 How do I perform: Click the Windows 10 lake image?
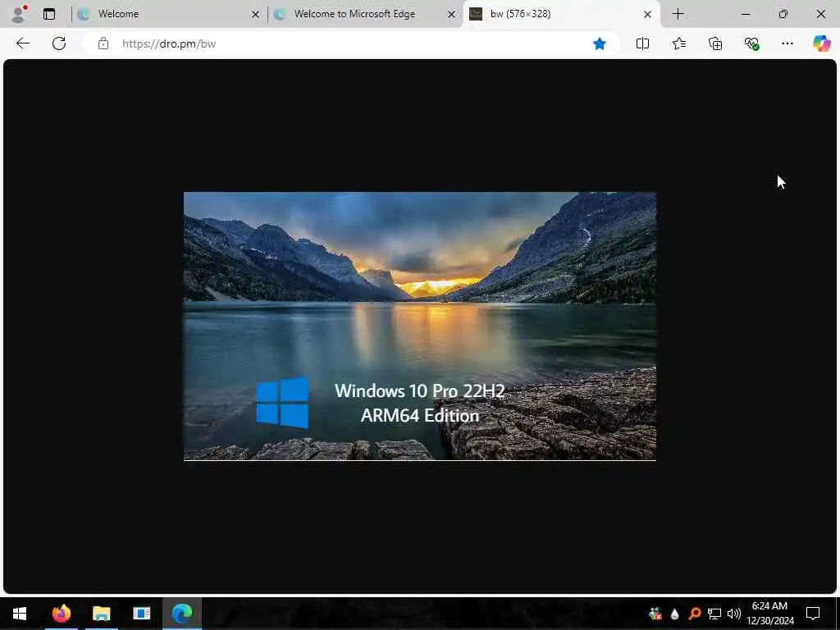[420, 326]
